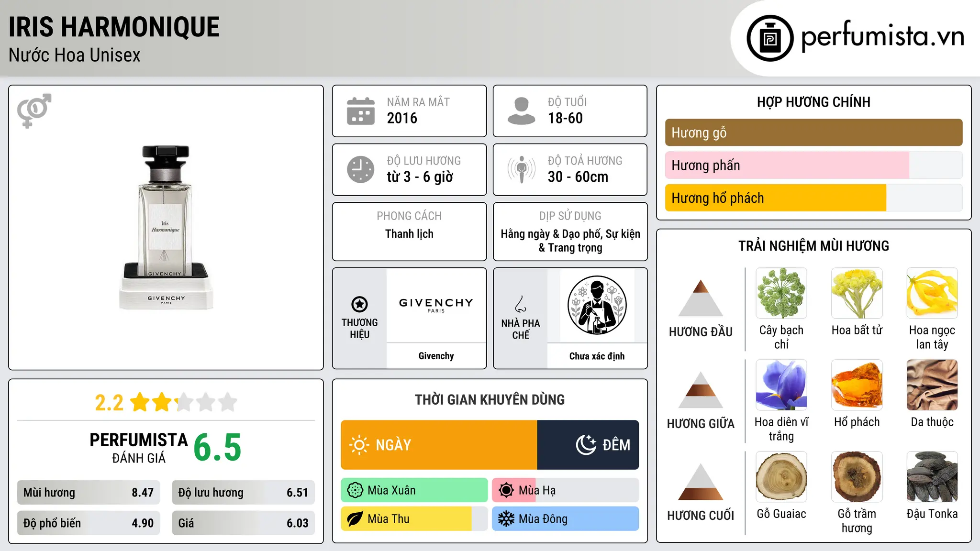The height and width of the screenshot is (551, 980).
Task: Click the Nước Hoa Unisex subtitle
Action: point(75,55)
